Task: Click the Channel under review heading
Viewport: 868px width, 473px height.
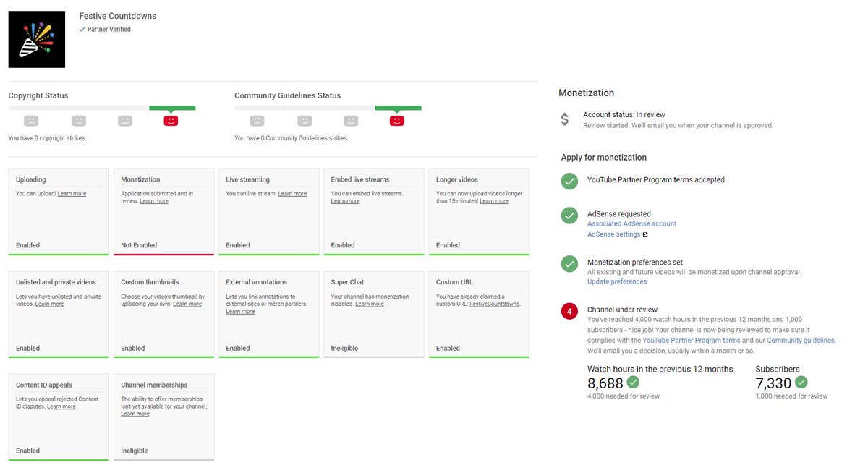Action: click(622, 310)
